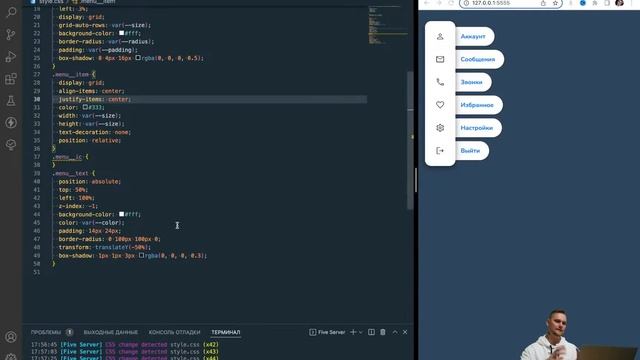This screenshot has height=360, width=640.
Task: Open the #333 color swatch on line 31
Action: pyautogui.click(x=85, y=107)
